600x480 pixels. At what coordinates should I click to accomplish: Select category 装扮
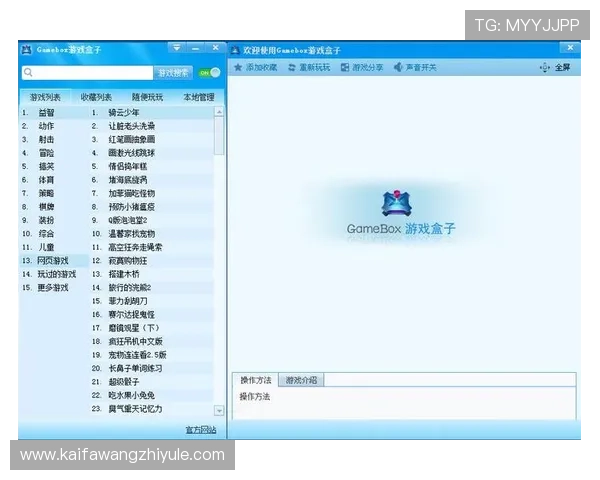click(55, 220)
